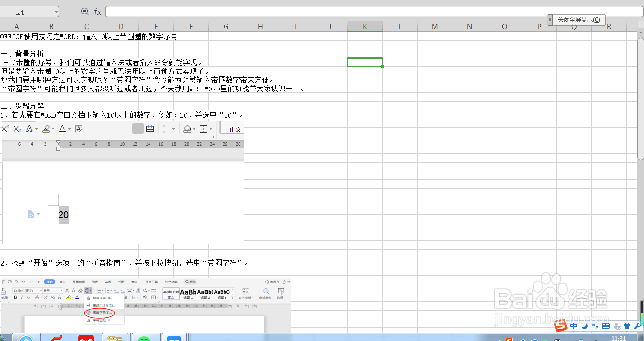Toggle the moon half-width/full-width icon
Screen dimensions: 644x341
[584, 326]
